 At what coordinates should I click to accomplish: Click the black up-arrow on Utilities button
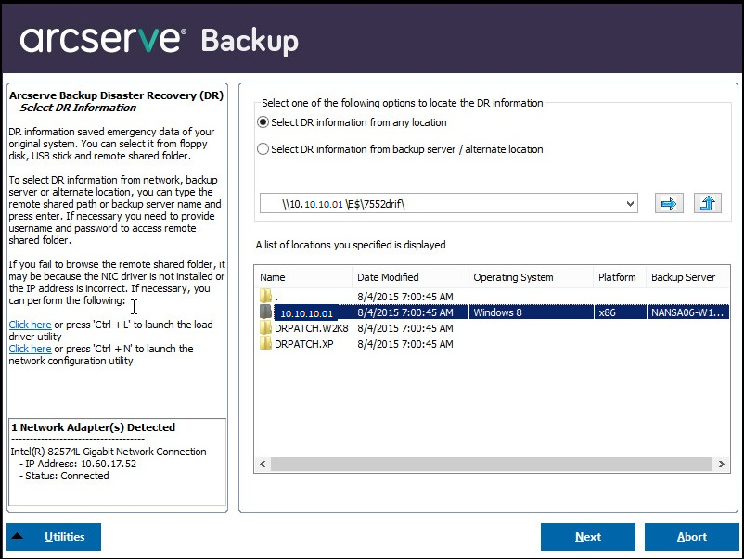coord(20,536)
